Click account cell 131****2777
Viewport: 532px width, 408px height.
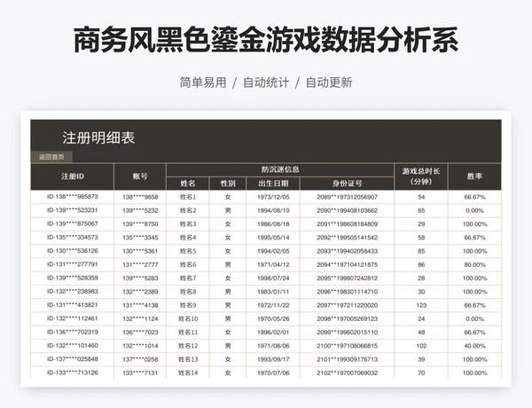(x=140, y=265)
